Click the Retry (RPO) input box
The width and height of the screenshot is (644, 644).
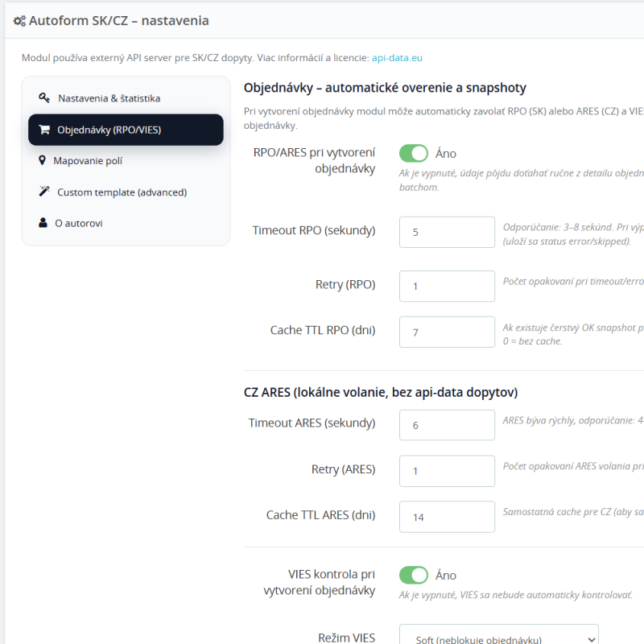coord(447,286)
